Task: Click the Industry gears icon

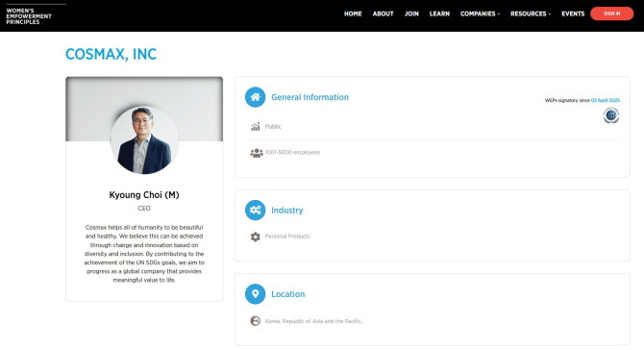Action: click(255, 211)
